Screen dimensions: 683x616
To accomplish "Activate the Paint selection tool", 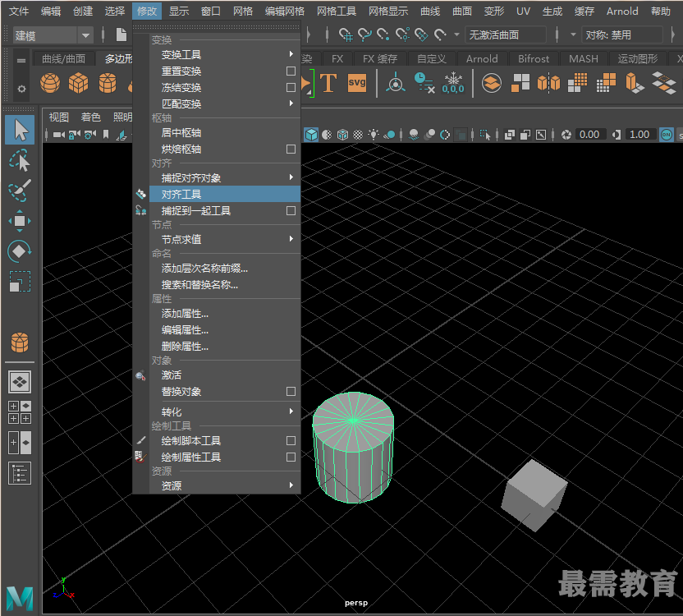I will coord(20,191).
